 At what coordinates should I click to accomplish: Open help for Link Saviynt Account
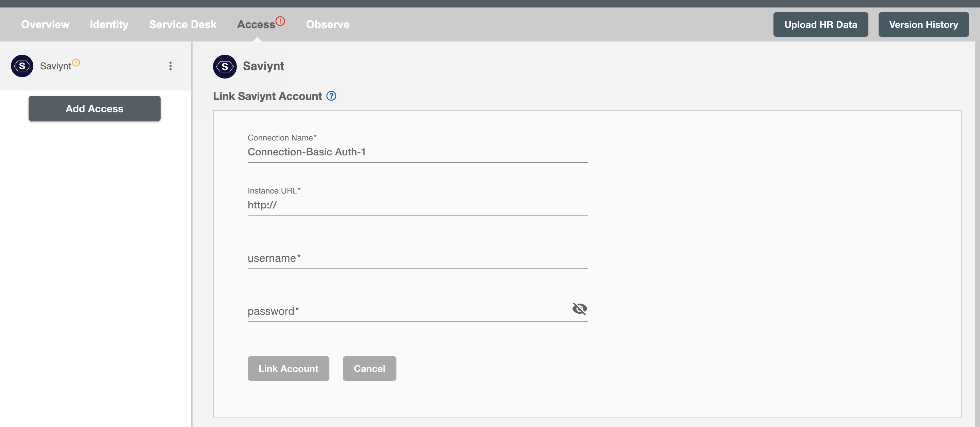(331, 96)
